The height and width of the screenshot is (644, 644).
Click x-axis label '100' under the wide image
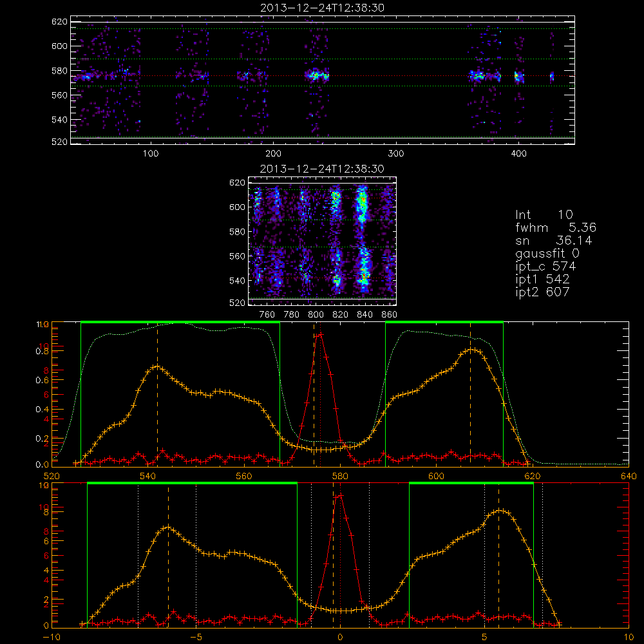pyautogui.click(x=151, y=154)
